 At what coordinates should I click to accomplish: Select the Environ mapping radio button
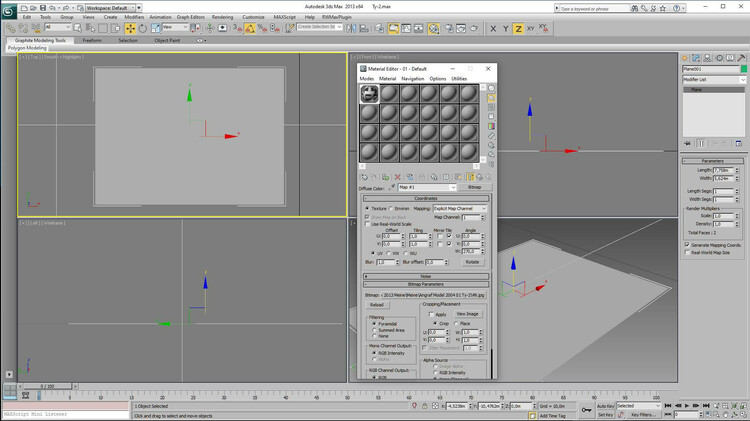tap(392, 209)
